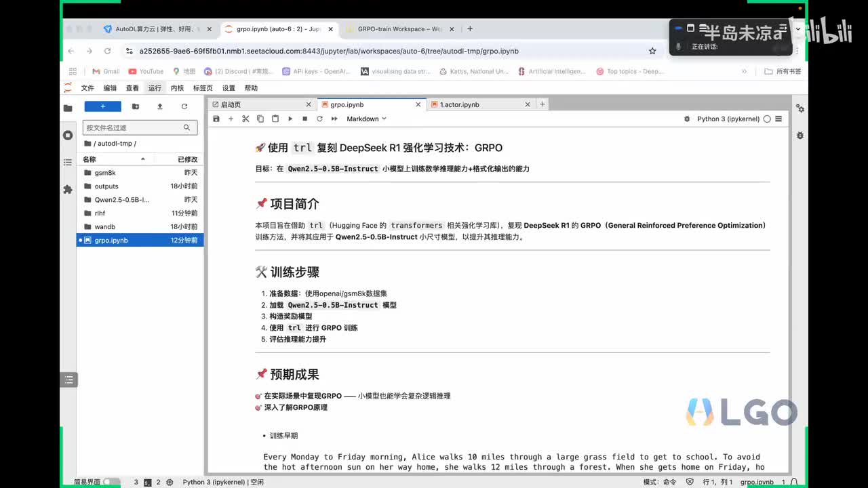Insert a cell below with the plus icon
The image size is (868, 488).
coord(231,119)
